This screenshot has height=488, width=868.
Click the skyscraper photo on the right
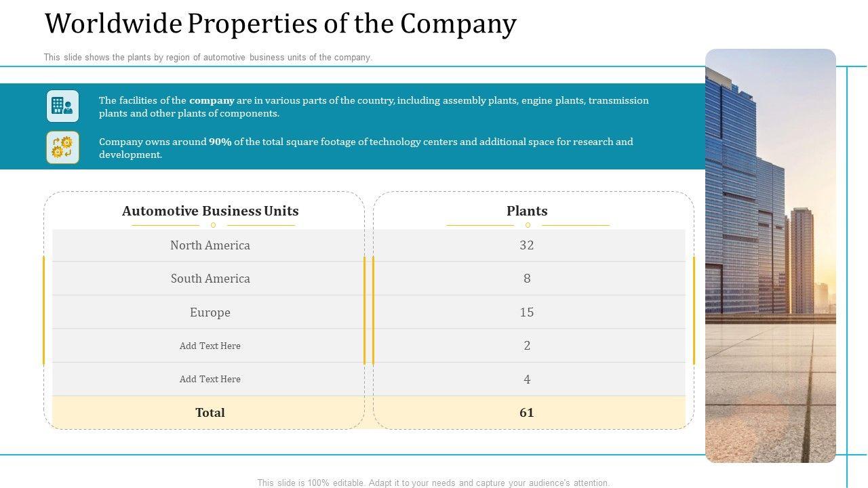pyautogui.click(x=770, y=256)
